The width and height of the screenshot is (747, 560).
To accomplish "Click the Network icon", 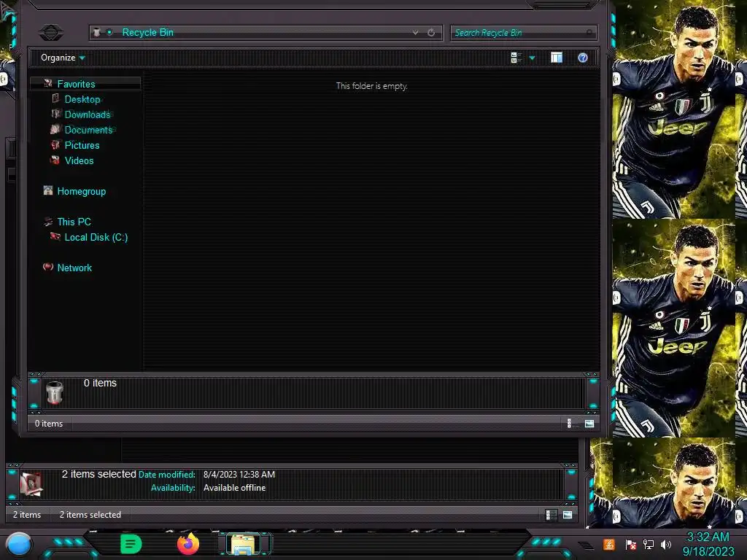I will [x=48, y=267].
